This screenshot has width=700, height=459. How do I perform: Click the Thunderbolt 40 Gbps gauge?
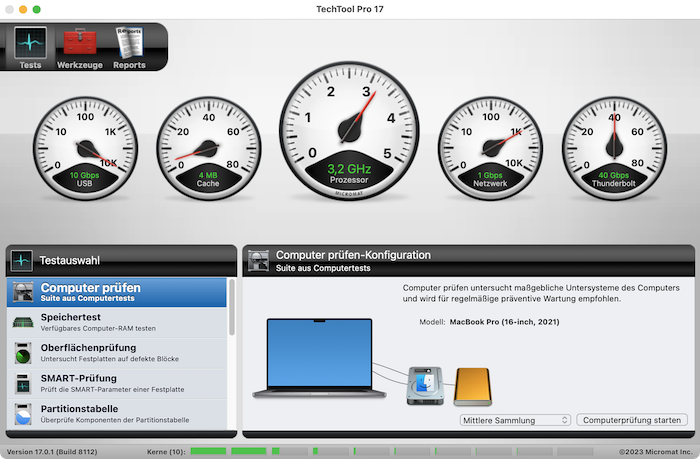tap(614, 148)
